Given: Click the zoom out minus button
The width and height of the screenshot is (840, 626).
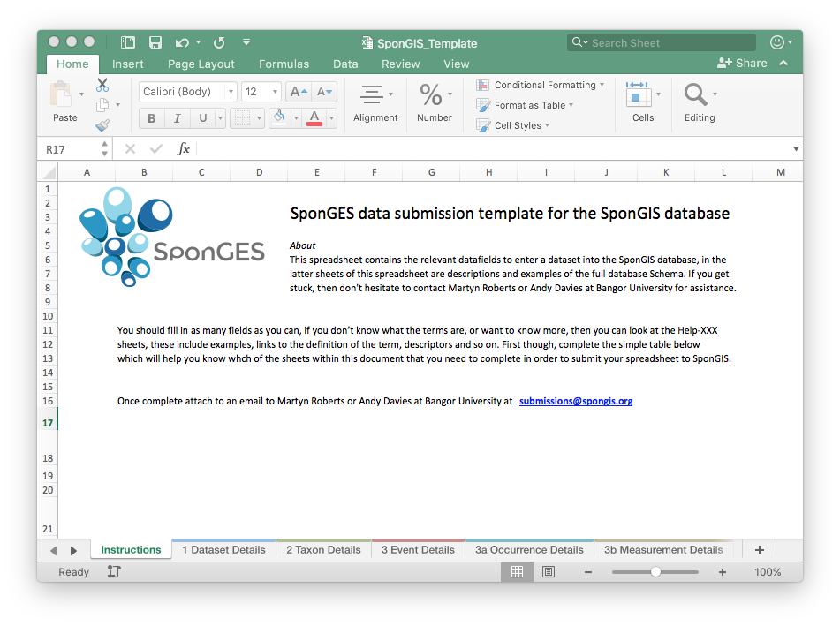Looking at the screenshot, I should pyautogui.click(x=587, y=572).
